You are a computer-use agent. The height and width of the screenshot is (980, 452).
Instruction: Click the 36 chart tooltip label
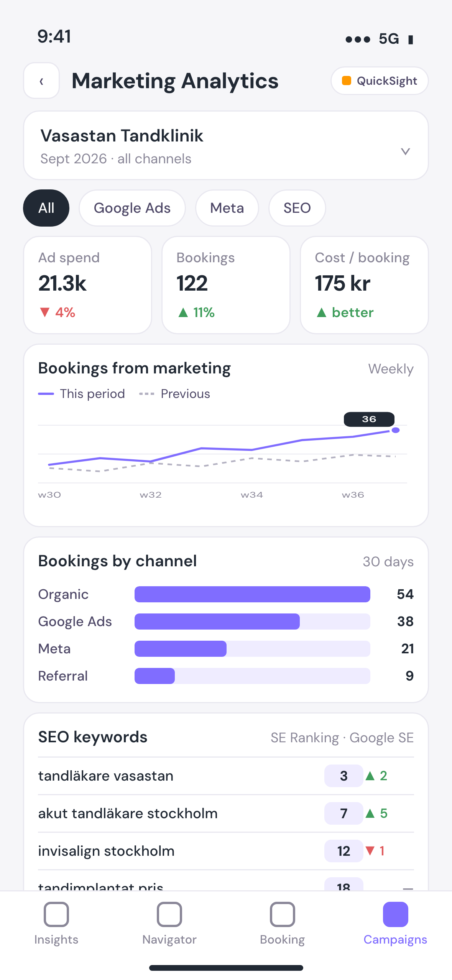click(x=369, y=419)
